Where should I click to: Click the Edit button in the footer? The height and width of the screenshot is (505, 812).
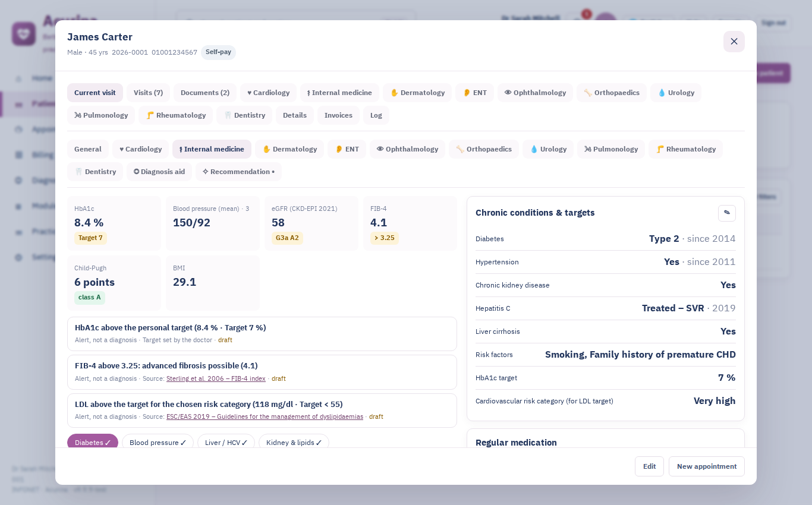pyautogui.click(x=649, y=466)
